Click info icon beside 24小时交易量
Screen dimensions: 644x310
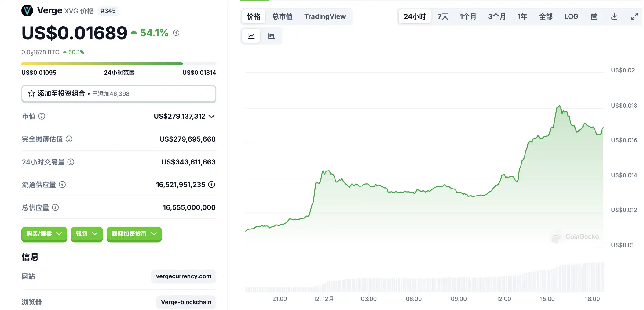click(x=71, y=162)
